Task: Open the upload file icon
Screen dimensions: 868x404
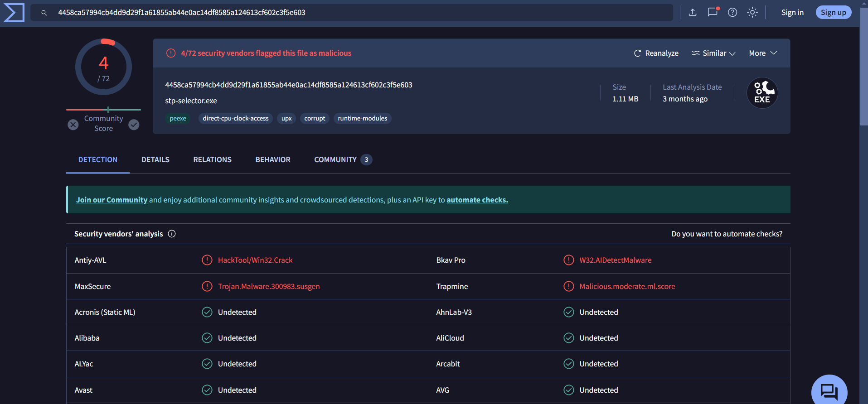Action: tap(693, 12)
